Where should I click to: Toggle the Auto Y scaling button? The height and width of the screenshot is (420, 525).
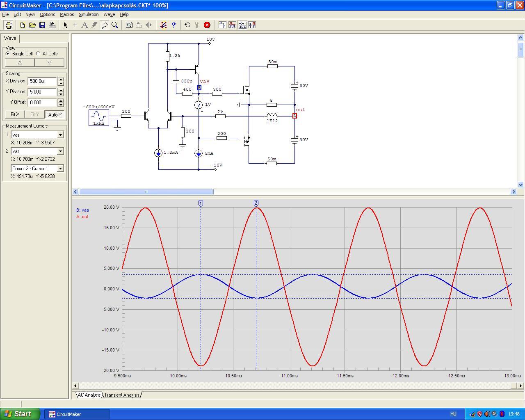(55, 114)
